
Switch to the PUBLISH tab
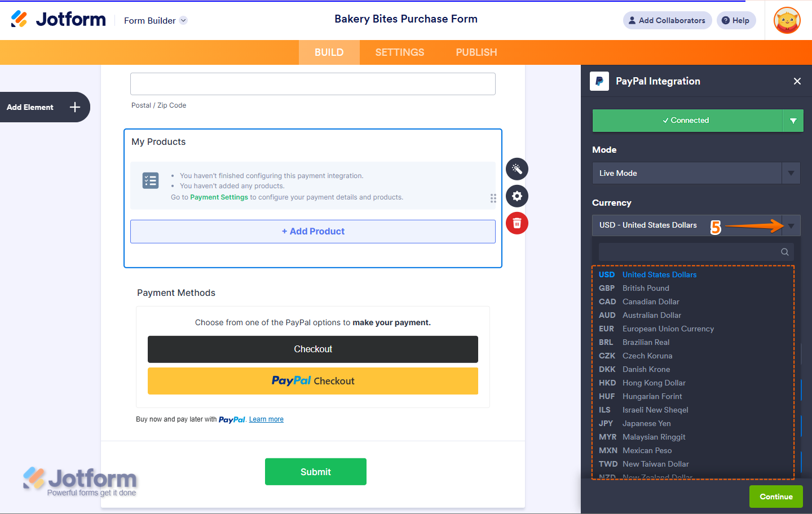476,52
